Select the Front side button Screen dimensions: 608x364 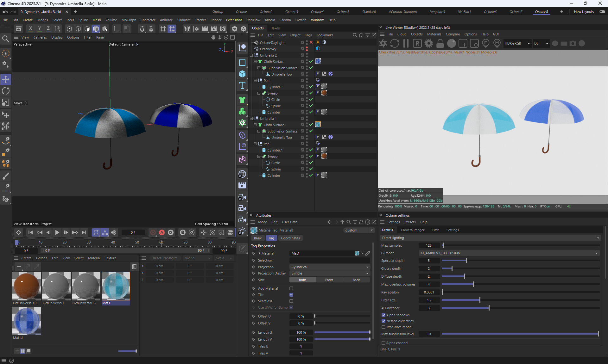[329, 280]
